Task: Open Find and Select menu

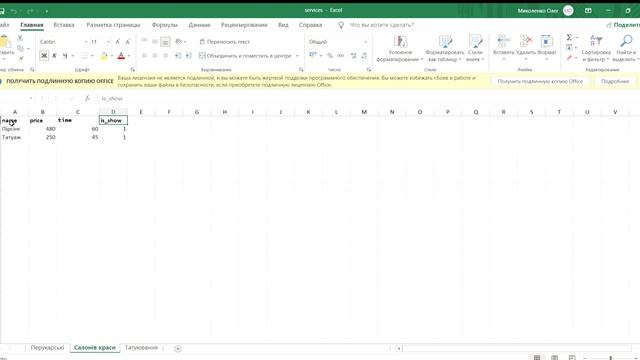Action: tap(627, 49)
